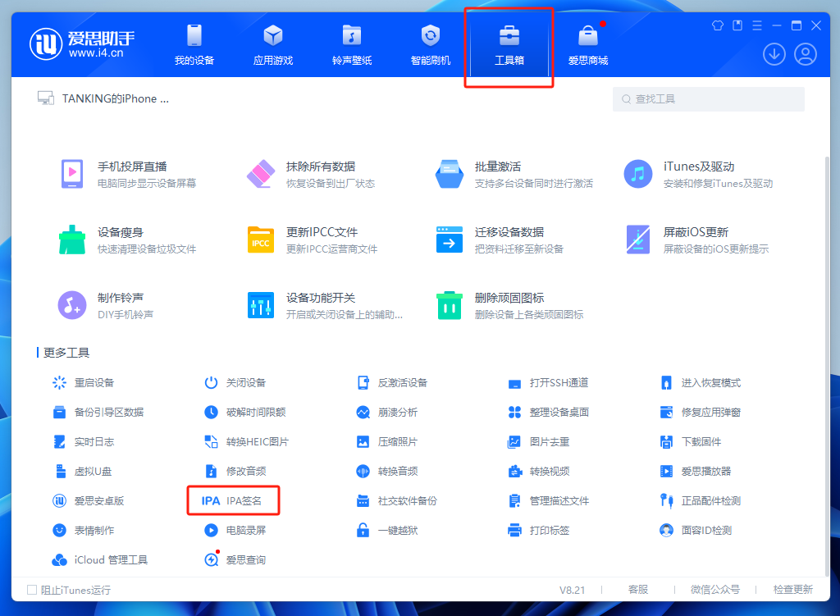This screenshot has height=616, width=840.
Task: Open iTunes及驱动 music icon
Action: [638, 174]
